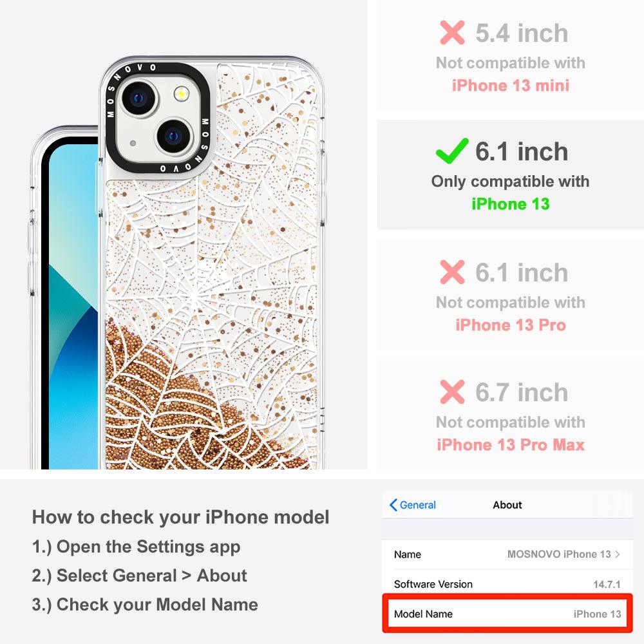Click the red X beside 6.7 inch
Screen dimensions: 644x644
pyautogui.click(x=452, y=392)
